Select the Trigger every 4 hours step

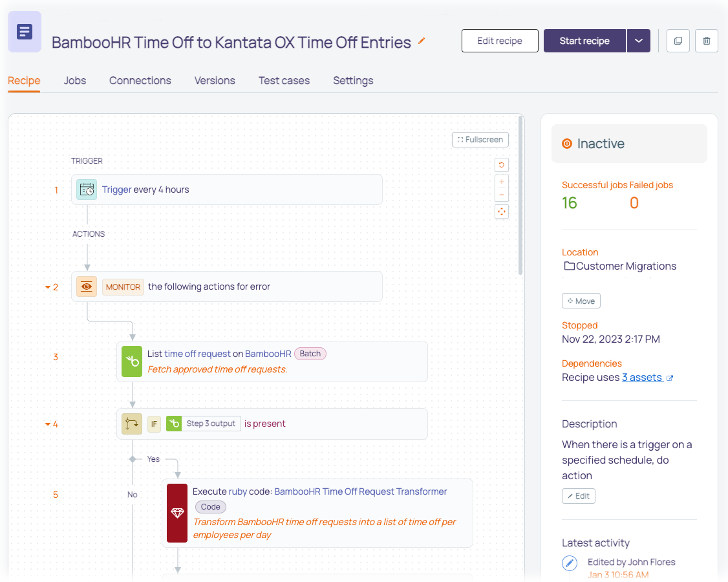[x=227, y=189]
